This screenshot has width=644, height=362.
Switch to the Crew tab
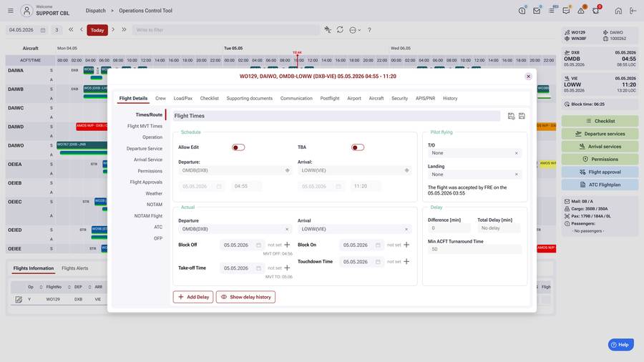coord(160,99)
